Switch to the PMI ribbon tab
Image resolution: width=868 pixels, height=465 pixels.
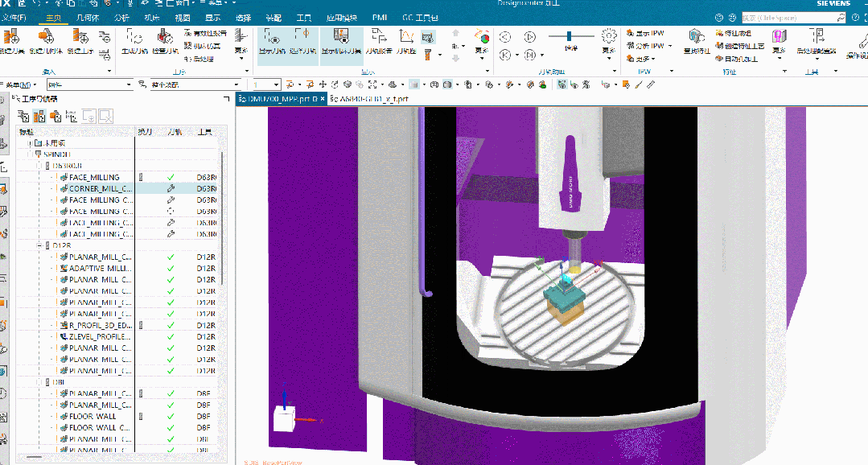(380, 17)
